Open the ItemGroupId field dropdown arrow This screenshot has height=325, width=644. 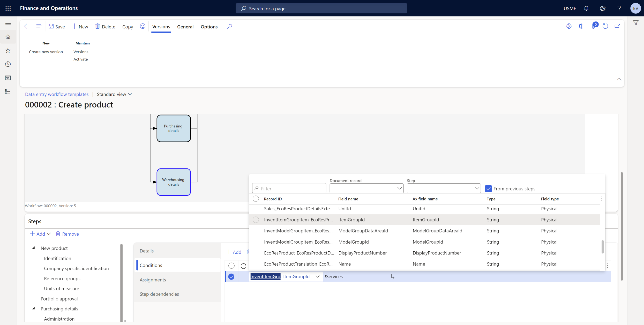[318, 276]
